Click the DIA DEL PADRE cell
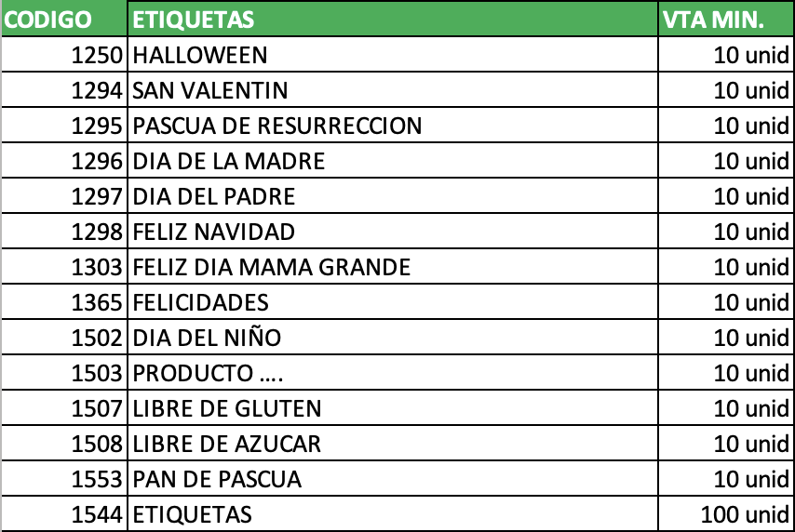This screenshot has height=532, width=795. pyautogui.click(x=393, y=195)
